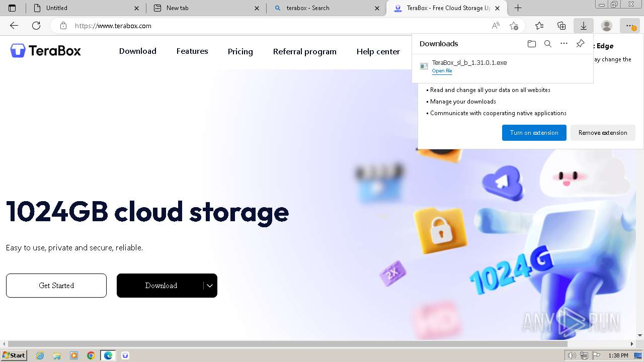This screenshot has width=644, height=362.
Task: Refresh the current page
Action: click(36, 26)
